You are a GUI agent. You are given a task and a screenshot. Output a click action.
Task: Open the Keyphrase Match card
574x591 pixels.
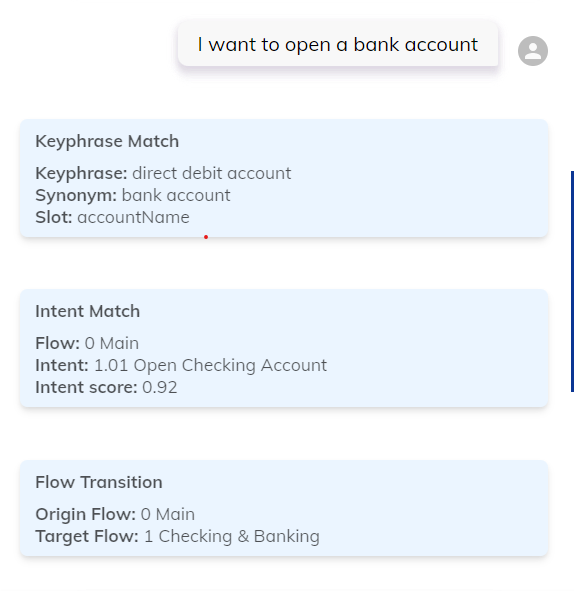tap(284, 178)
